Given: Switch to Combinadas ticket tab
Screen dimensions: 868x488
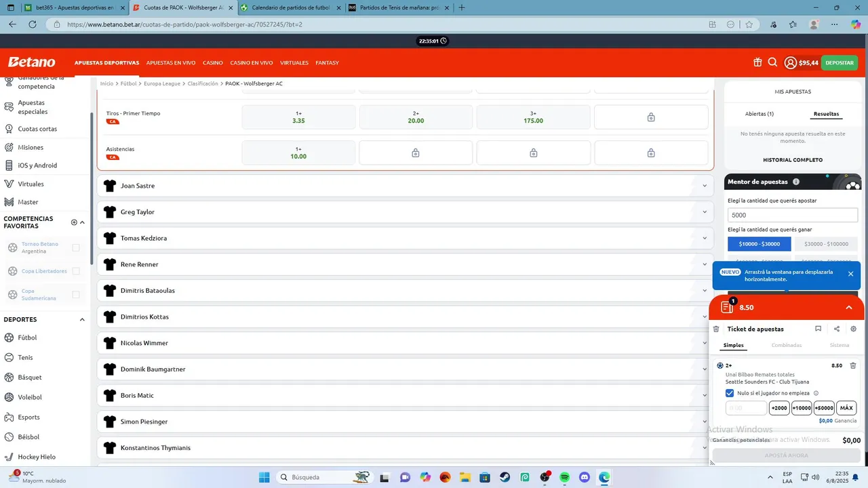Looking at the screenshot, I should click(x=787, y=346).
